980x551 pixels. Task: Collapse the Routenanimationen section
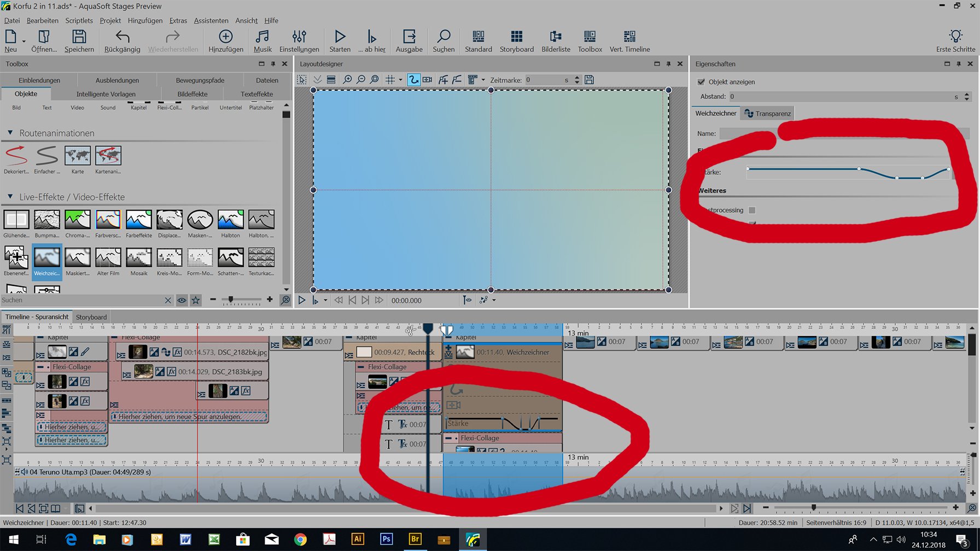tap(10, 133)
